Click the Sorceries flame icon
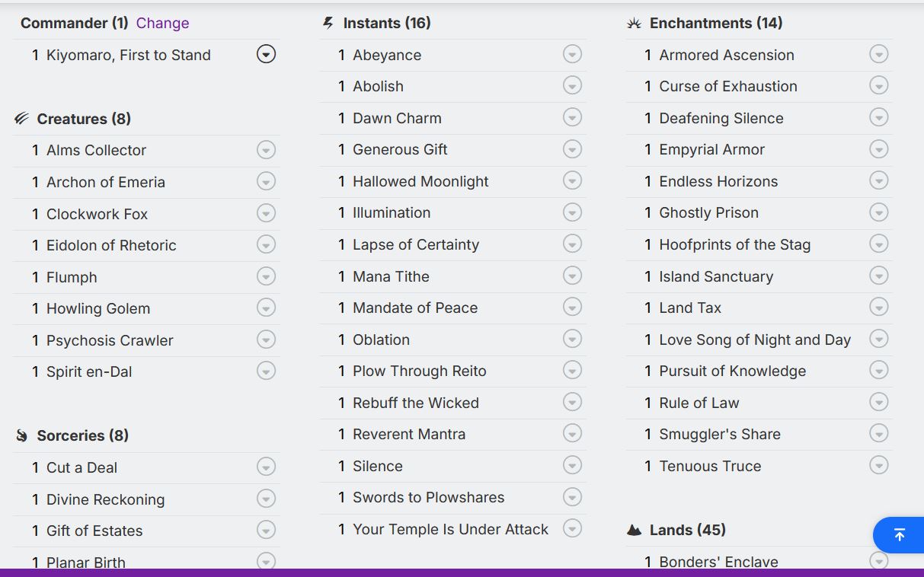924x577 pixels. click(x=21, y=435)
